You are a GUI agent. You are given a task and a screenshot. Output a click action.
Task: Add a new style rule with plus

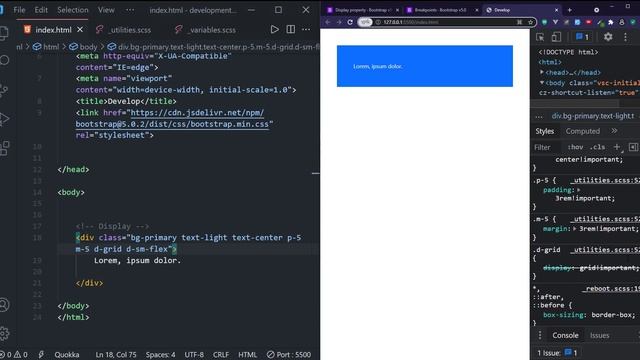coord(617,147)
